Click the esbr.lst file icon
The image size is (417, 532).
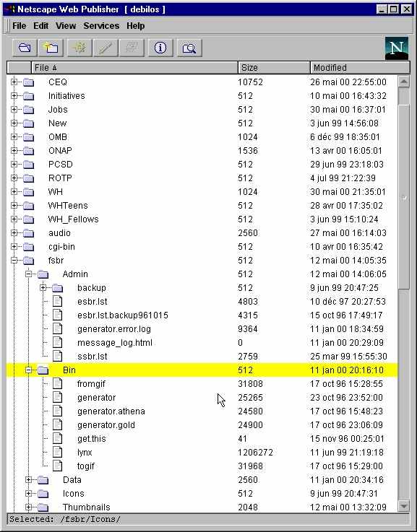[x=57, y=301]
